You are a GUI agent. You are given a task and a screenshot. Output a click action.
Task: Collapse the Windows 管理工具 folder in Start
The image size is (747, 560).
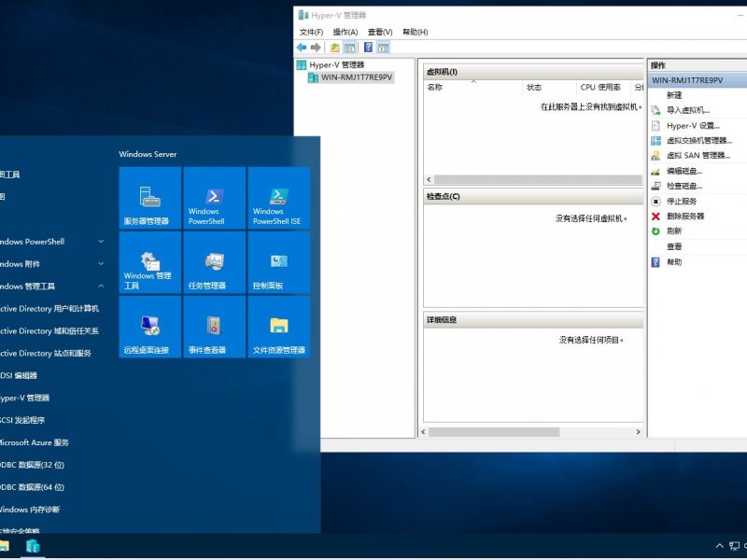[x=51, y=287]
